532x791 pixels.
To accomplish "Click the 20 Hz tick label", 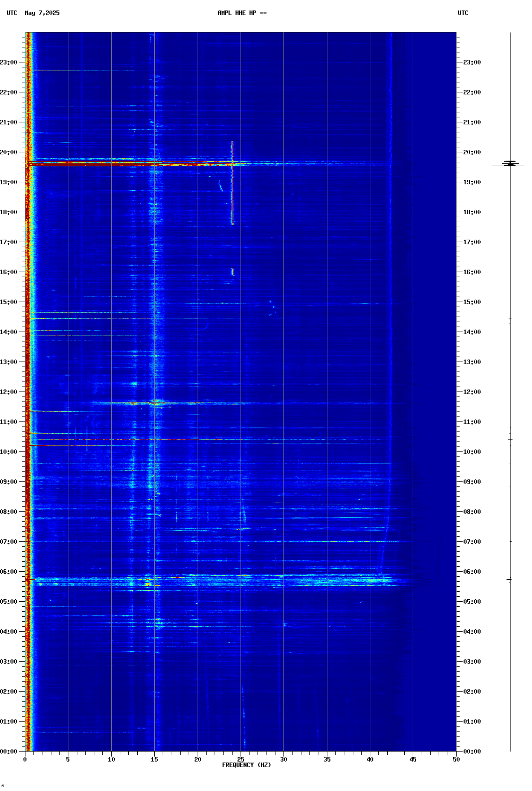I will tap(198, 760).
